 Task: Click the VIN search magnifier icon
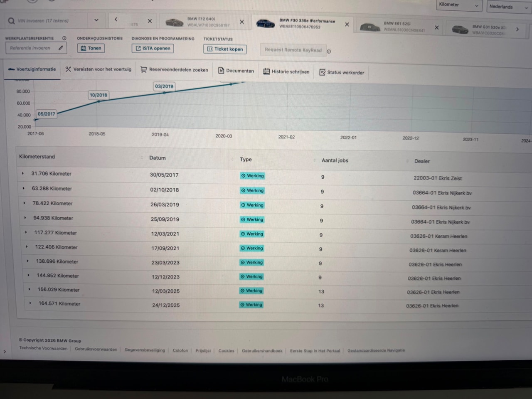(11, 21)
